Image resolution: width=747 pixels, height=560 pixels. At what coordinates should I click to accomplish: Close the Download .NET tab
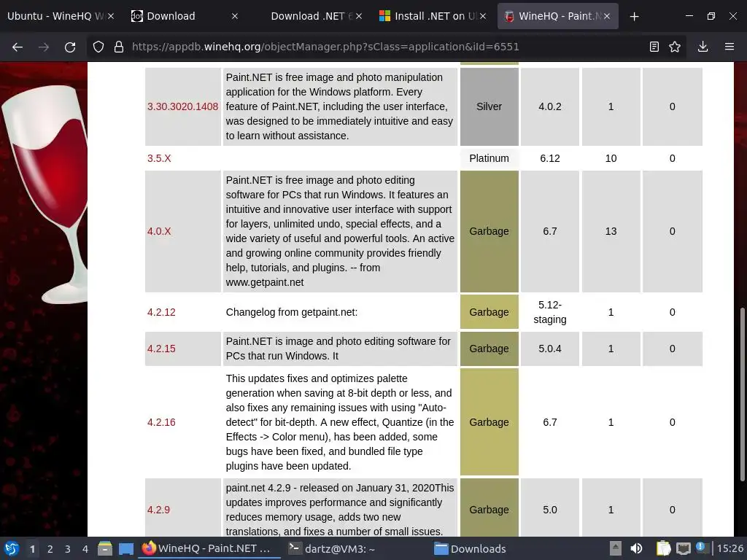tap(359, 16)
